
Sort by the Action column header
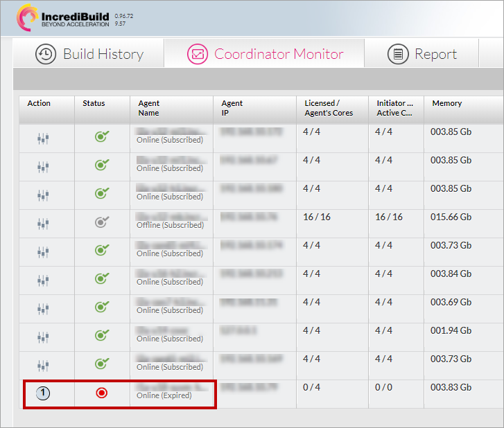click(47, 110)
